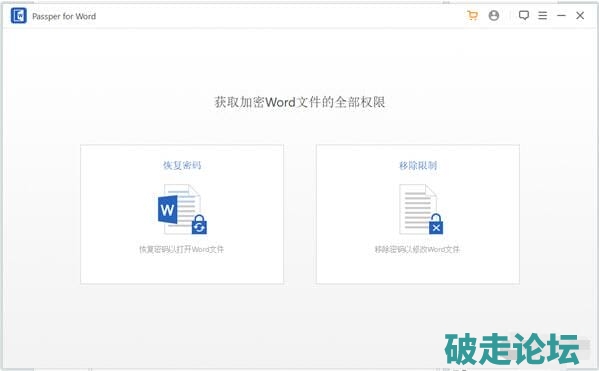Viewport: 599px width, 371px height.
Task: Click the document with crossed lock icon
Action: 421,209
